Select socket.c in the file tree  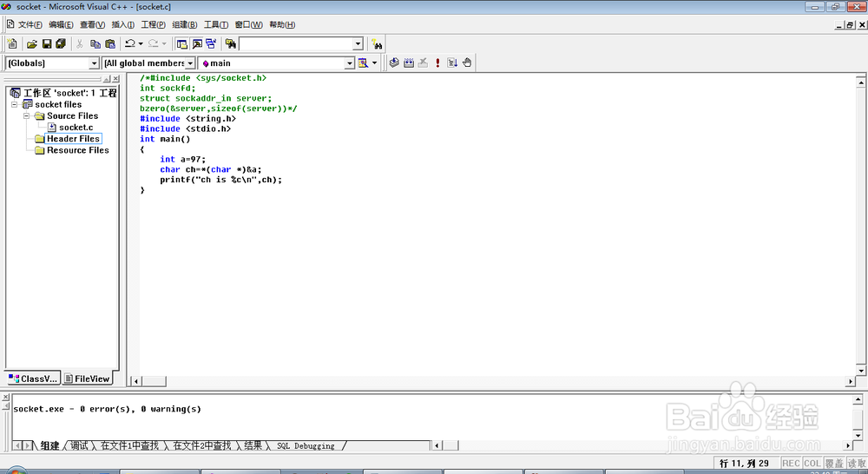coord(76,128)
